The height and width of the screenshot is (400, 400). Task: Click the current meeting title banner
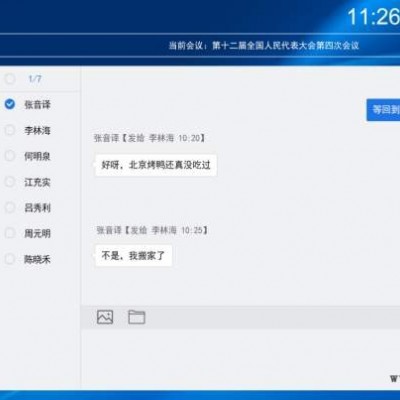[263, 46]
